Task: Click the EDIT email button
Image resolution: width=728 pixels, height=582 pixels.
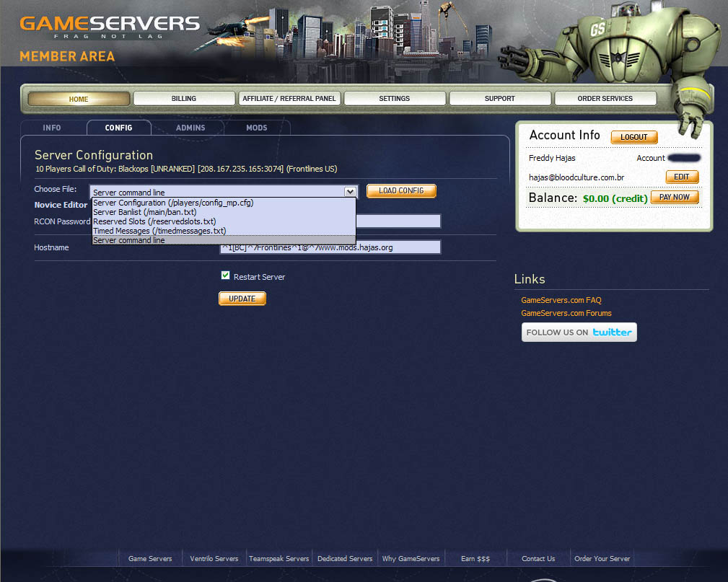Action: tap(682, 177)
